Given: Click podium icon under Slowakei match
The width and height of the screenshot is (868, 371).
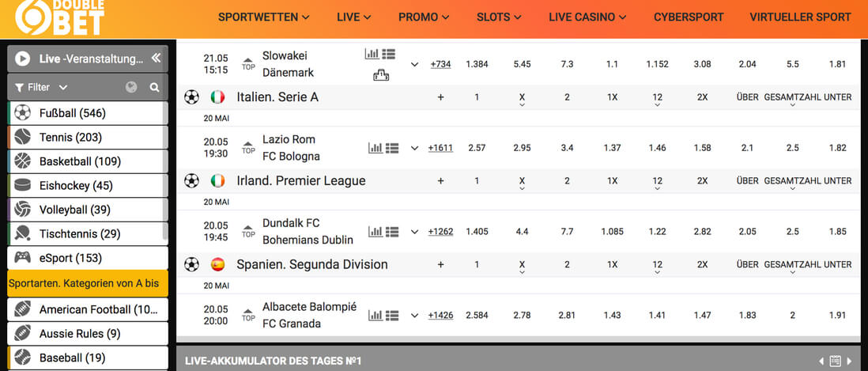Looking at the screenshot, I should click(381, 74).
